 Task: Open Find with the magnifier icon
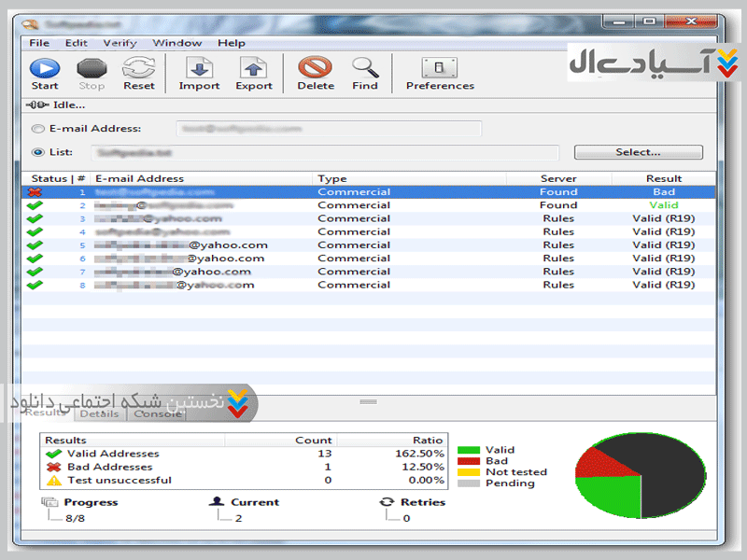coord(365,68)
